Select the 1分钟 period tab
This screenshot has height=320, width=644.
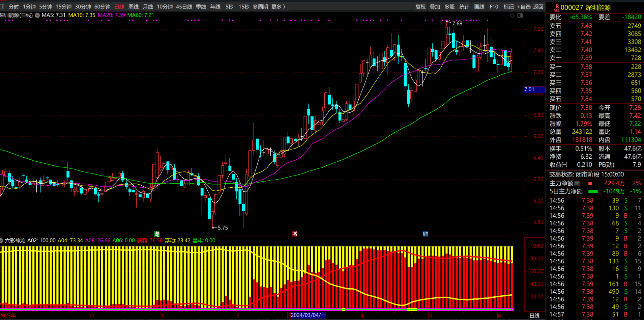click(x=29, y=7)
